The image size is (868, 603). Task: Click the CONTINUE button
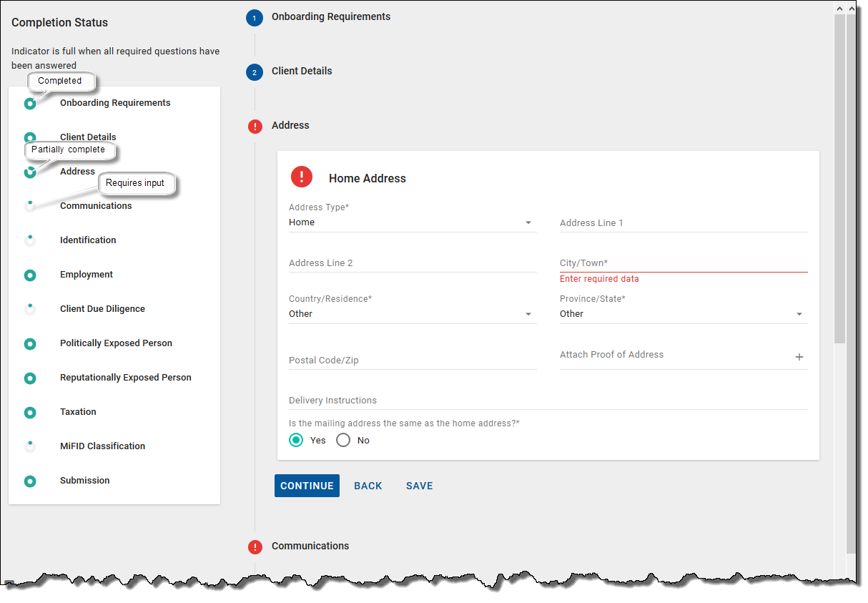(307, 486)
